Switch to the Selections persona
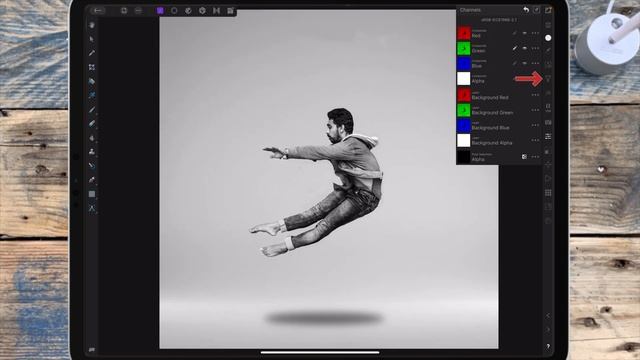 tap(174, 11)
